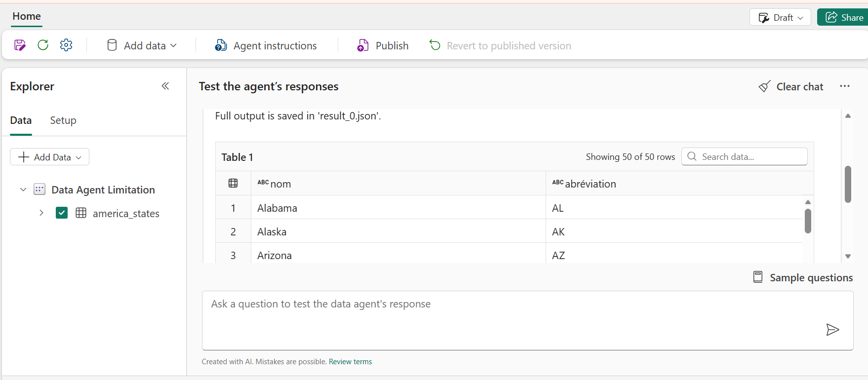868x380 pixels.
Task: Select the Alabama cell
Action: [398, 208]
